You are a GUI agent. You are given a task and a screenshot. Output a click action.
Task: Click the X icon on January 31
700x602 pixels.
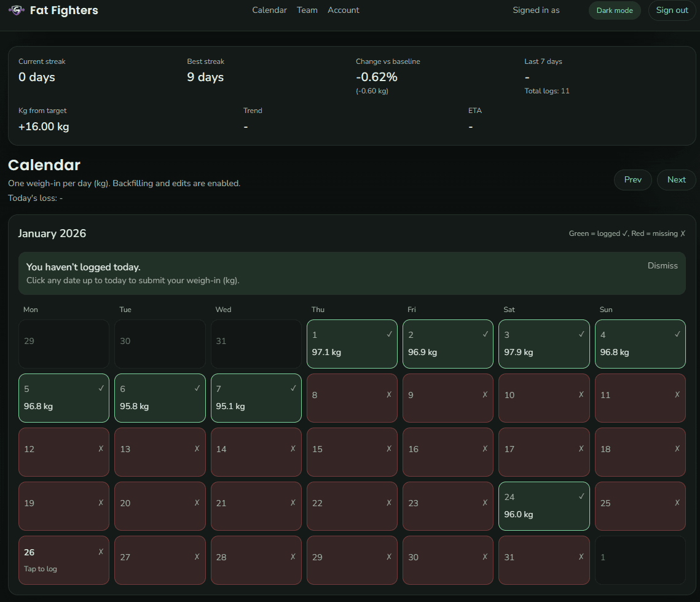(x=581, y=557)
